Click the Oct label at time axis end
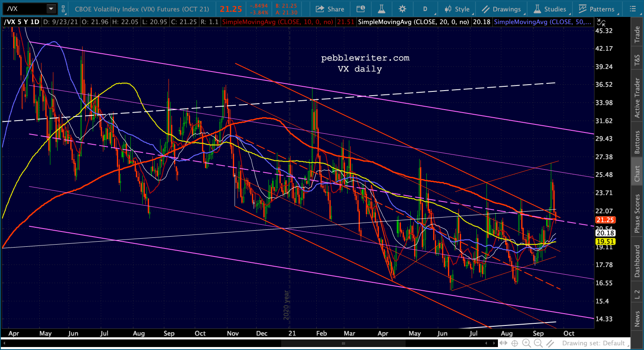Viewport: 644px width, 350px height. tap(569, 333)
